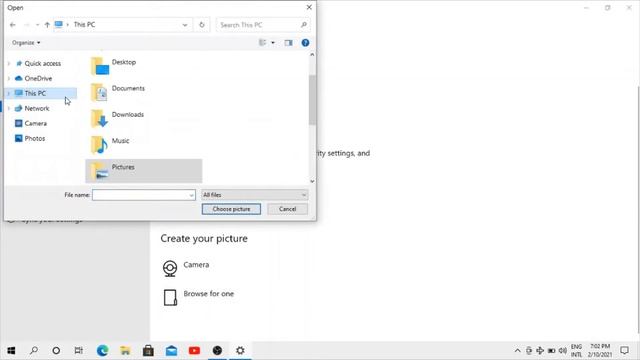Select the Desktop folder icon
The image size is (640, 360).
point(100,66)
